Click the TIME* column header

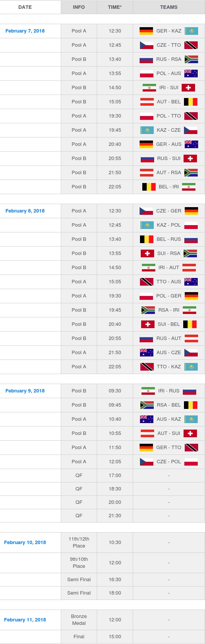pyautogui.click(x=115, y=7)
